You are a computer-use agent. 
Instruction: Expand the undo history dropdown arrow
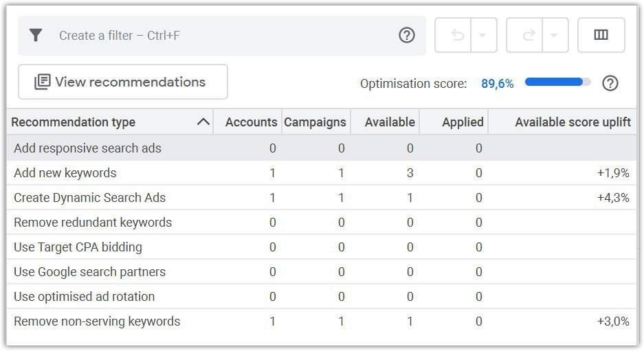pyautogui.click(x=483, y=35)
